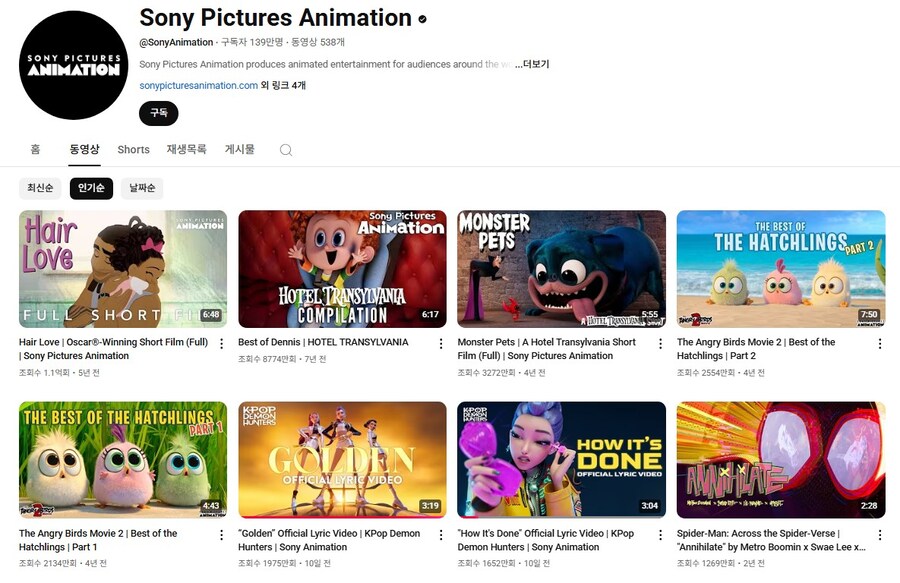Switch to the Shorts tab

coord(133,150)
